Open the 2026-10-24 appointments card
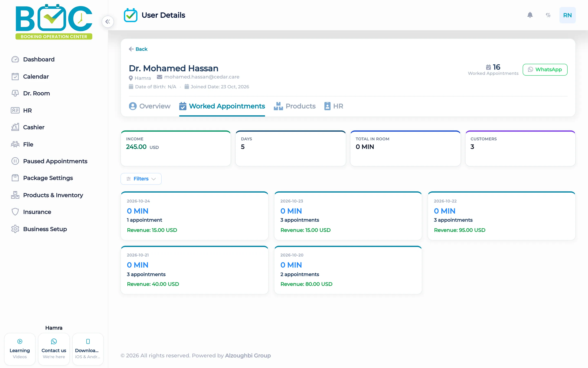 coord(194,216)
